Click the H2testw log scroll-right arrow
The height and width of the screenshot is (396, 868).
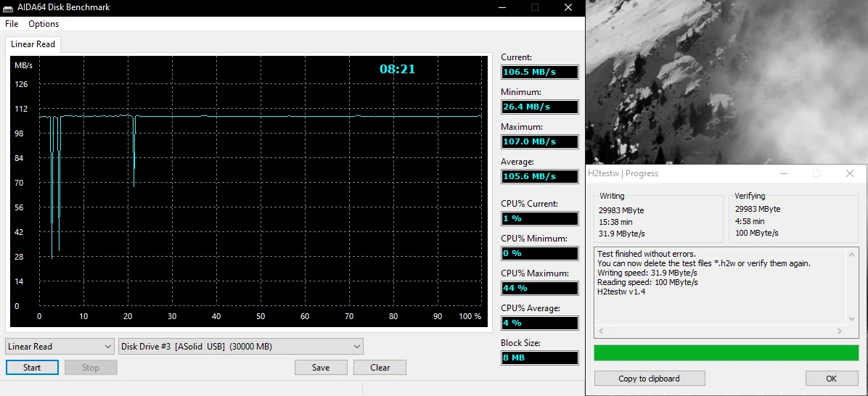click(x=840, y=331)
